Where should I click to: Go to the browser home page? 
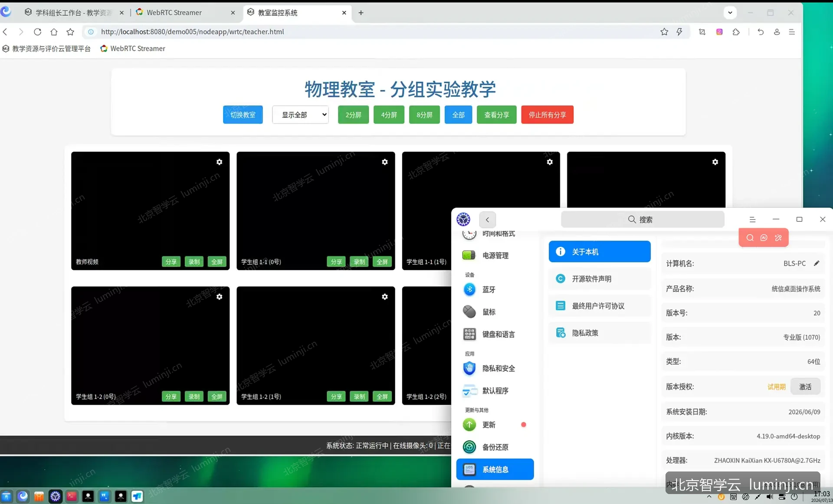coord(54,32)
